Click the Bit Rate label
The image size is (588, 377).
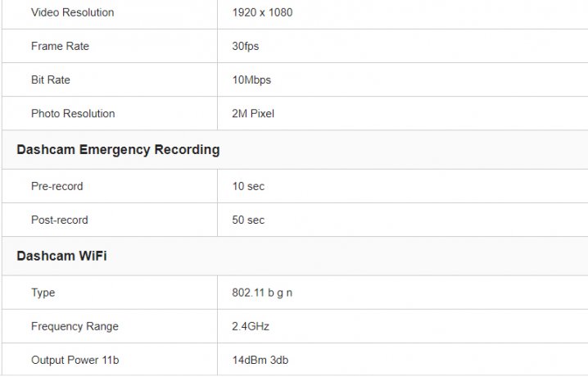[50, 79]
